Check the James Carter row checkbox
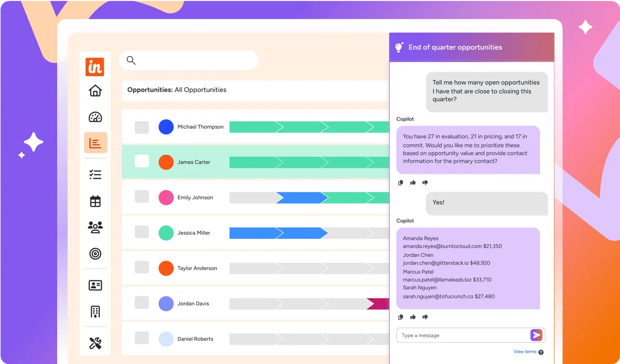 click(x=142, y=161)
